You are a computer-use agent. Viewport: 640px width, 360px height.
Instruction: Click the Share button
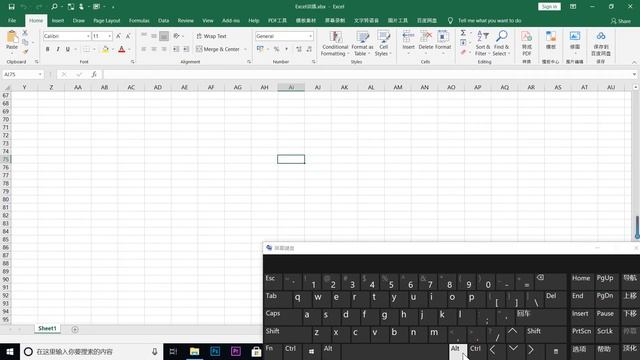coord(621,21)
